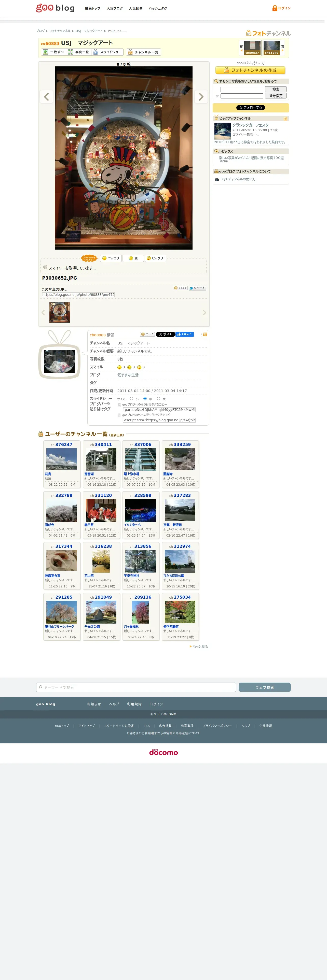Click the login lock icon
This screenshot has width=327, height=980.
275,8
